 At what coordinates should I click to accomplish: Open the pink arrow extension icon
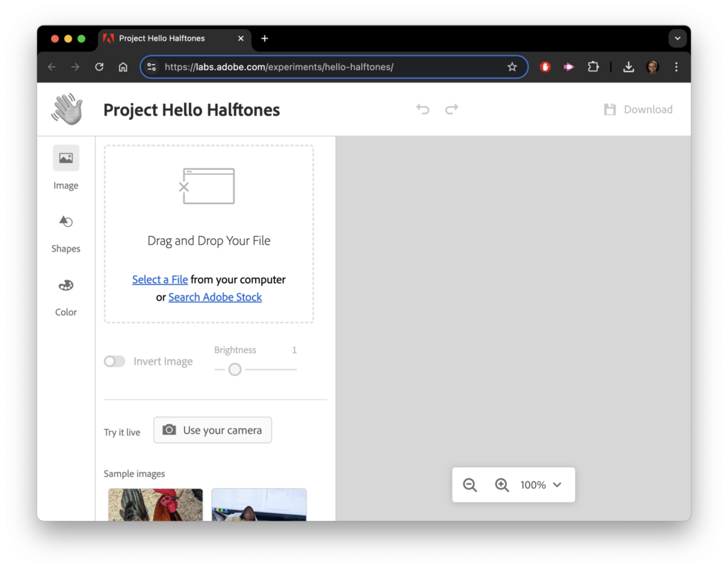(569, 67)
